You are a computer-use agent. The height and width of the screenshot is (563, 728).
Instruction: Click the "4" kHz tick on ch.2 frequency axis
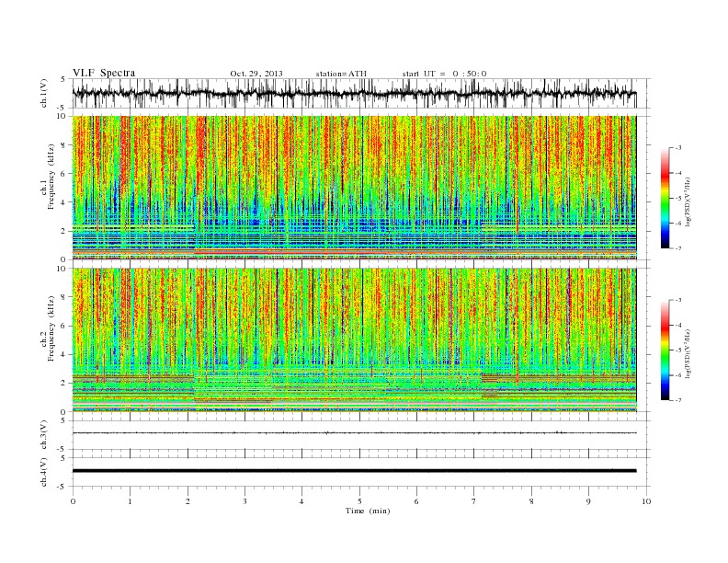tap(63, 355)
